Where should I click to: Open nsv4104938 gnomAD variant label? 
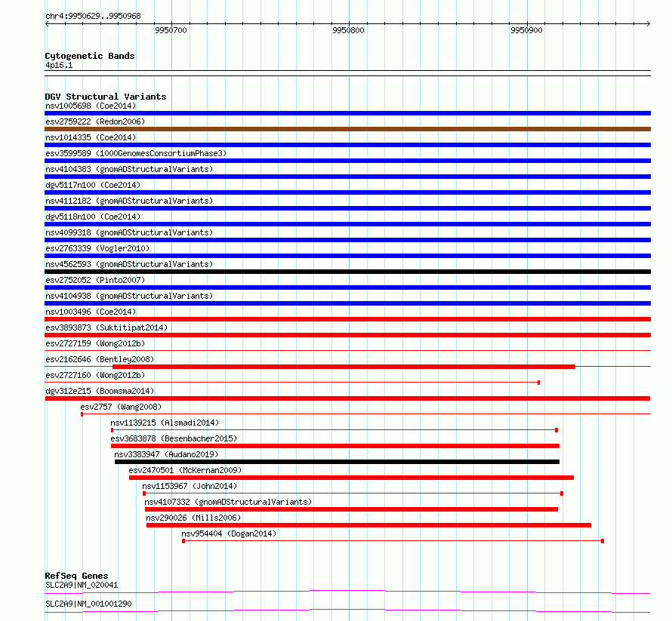tap(129, 296)
